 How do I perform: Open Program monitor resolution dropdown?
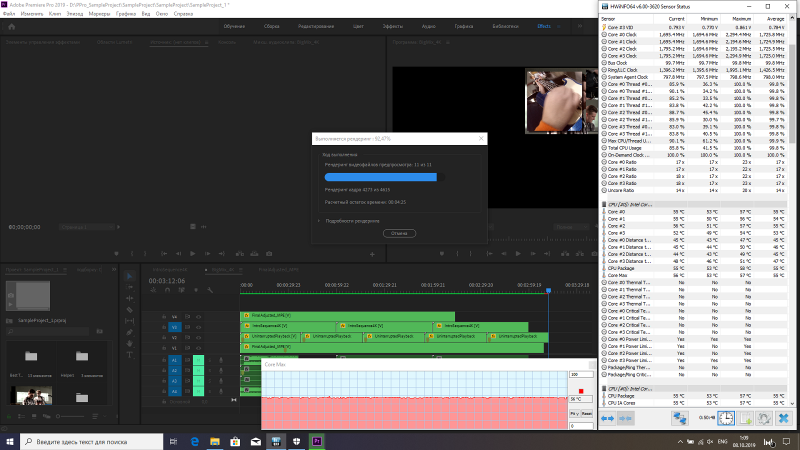(570, 227)
